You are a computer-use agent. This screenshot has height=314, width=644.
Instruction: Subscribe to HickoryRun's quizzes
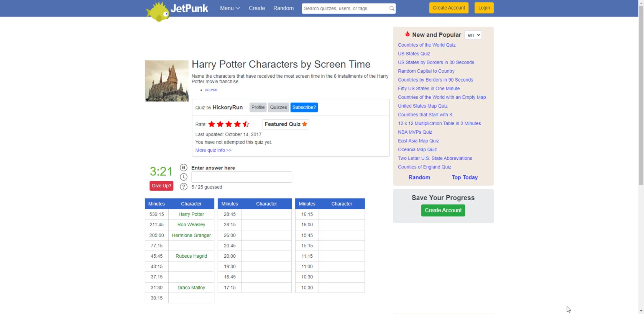pos(304,107)
